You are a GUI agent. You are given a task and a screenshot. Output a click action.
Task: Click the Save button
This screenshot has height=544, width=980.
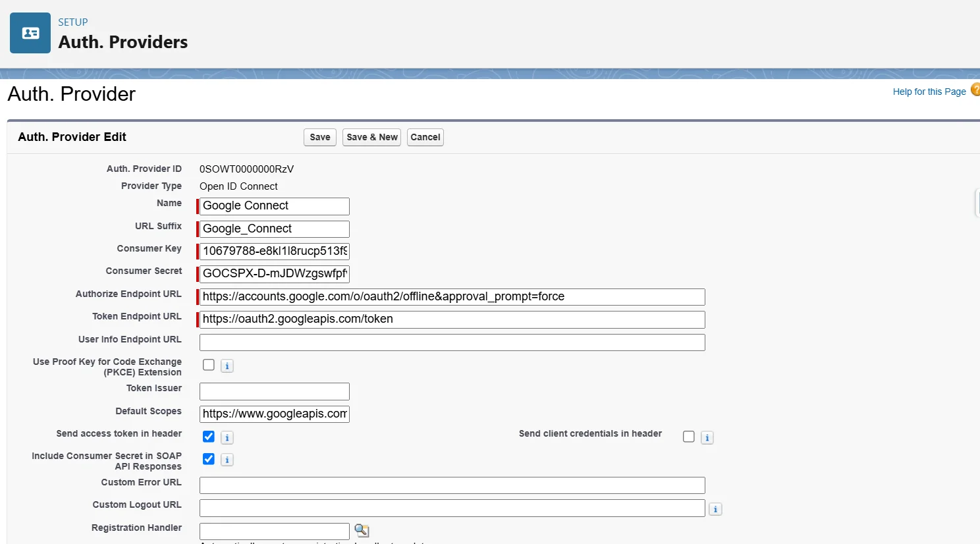pos(320,137)
